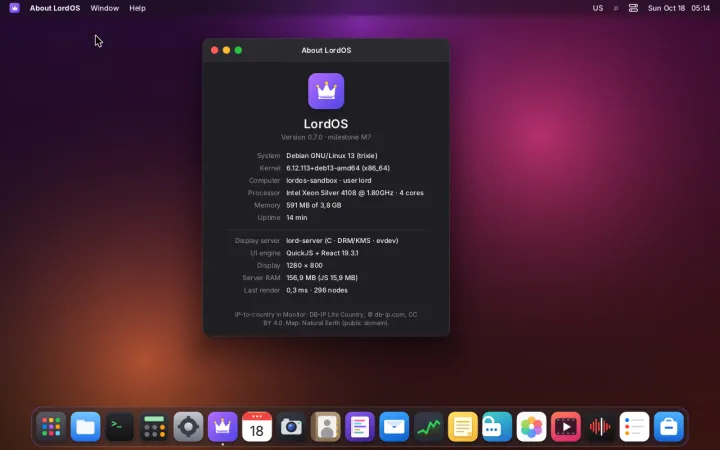Open the yellow Notes app in dock
Screen dimensions: 720x450
click(463, 427)
